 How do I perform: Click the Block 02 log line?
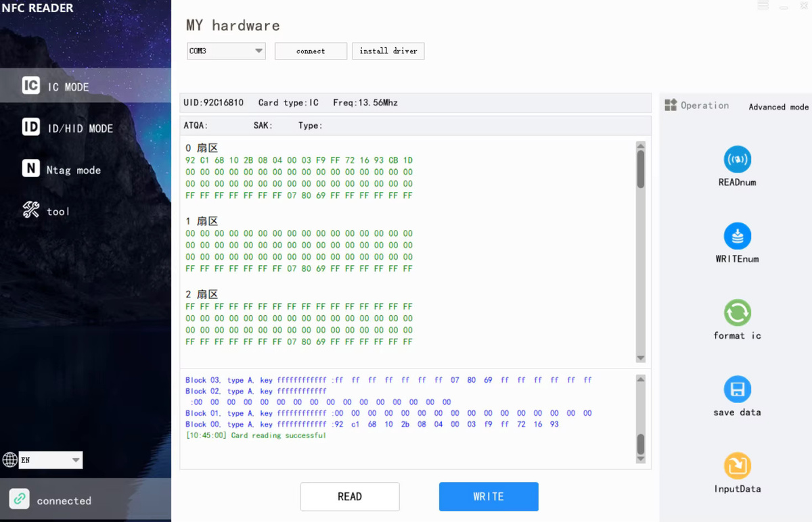tap(256, 391)
